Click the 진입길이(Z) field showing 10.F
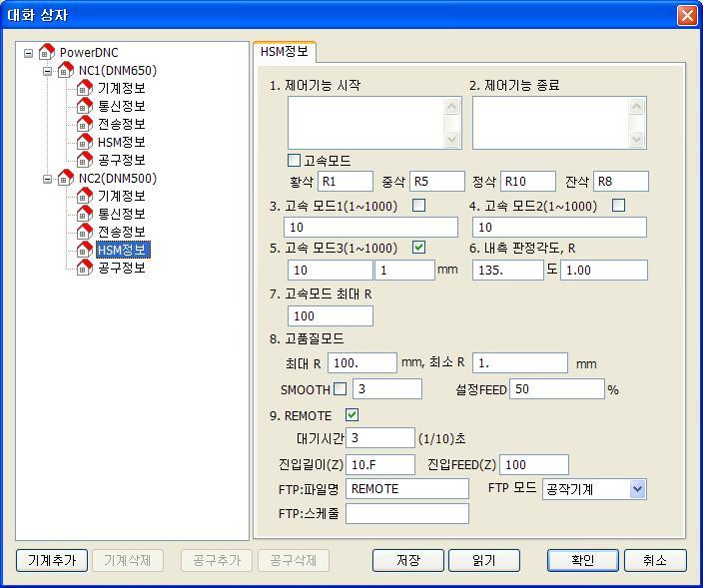Image resolution: width=703 pixels, height=588 pixels. (380, 465)
